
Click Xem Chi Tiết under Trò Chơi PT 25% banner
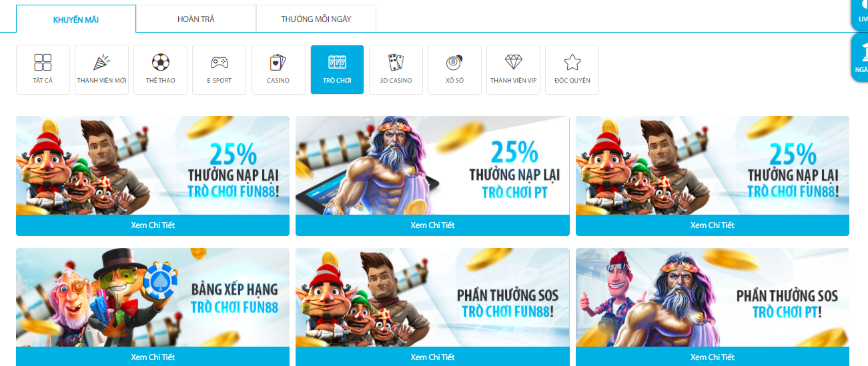pyautogui.click(x=432, y=225)
